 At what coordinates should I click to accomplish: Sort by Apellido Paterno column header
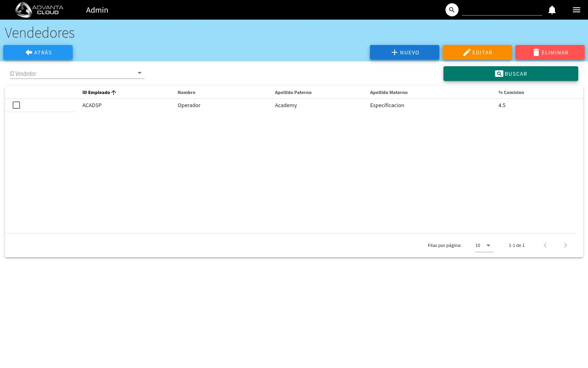[x=293, y=92]
